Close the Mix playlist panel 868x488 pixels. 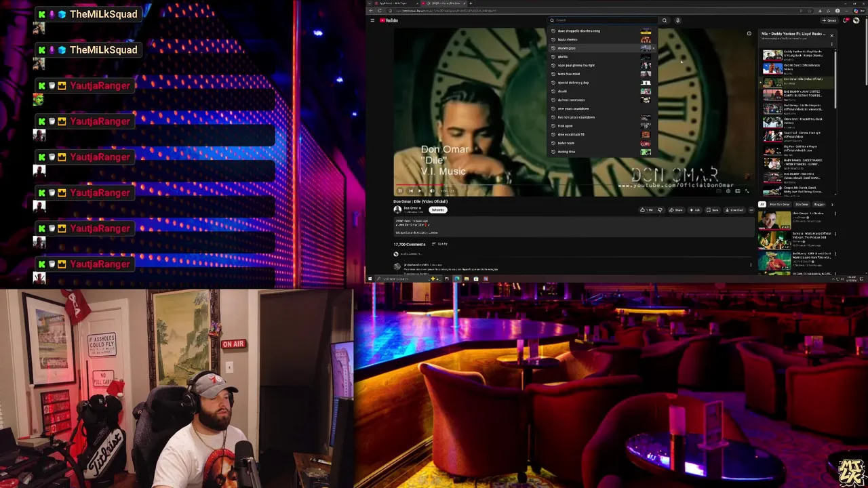(x=831, y=36)
